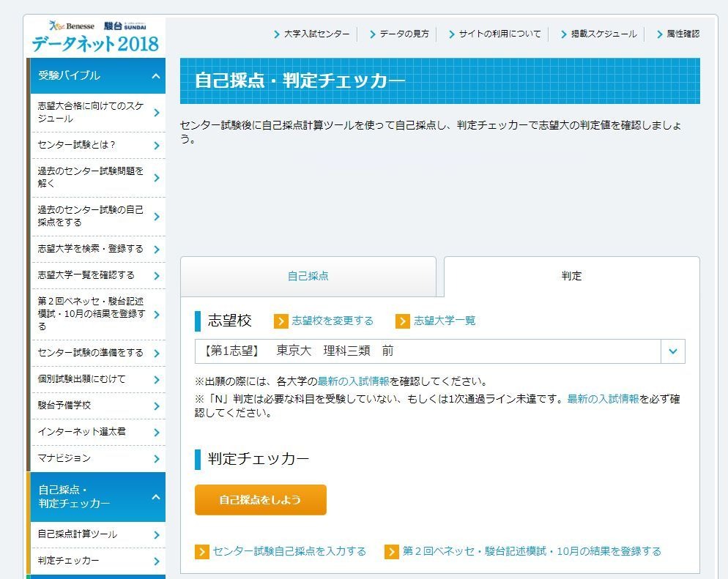This screenshot has height=579, width=728.
Task: Open 自己採点計算ツール in sidebar
Action: [x=78, y=534]
